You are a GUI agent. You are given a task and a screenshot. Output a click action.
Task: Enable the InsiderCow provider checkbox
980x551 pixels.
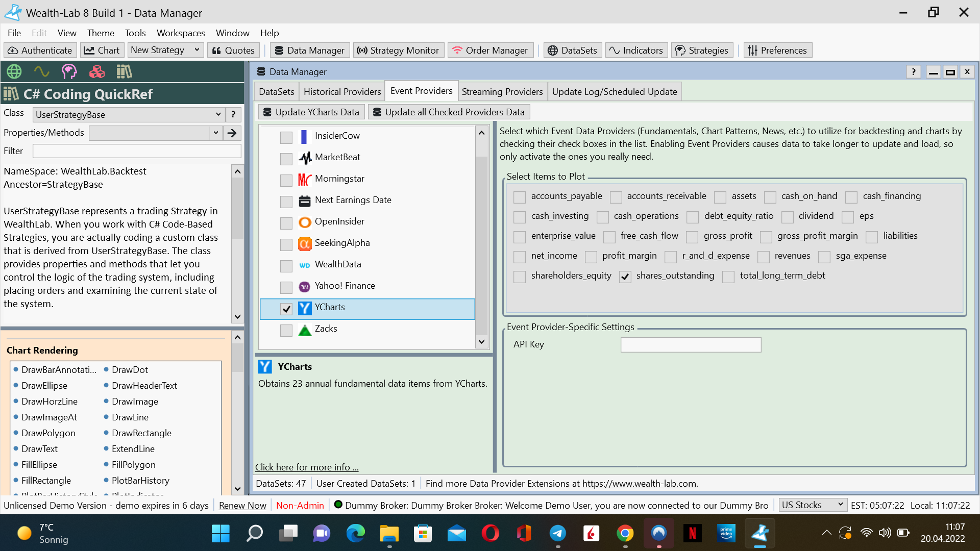[x=286, y=137]
